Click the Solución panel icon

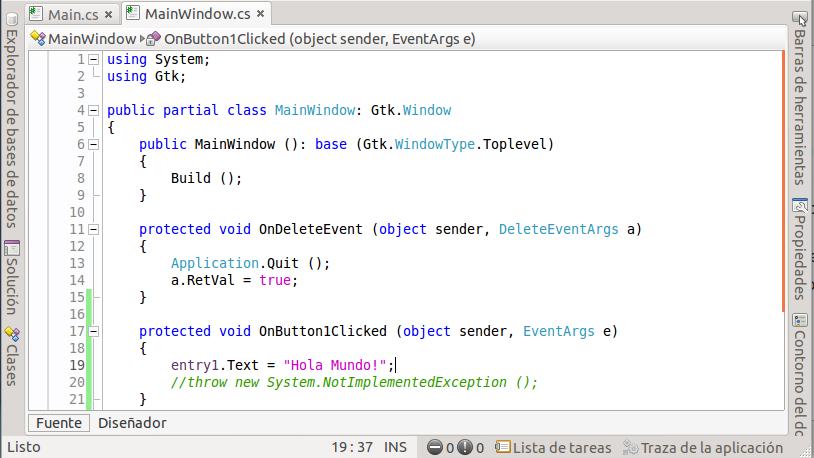click(12, 248)
